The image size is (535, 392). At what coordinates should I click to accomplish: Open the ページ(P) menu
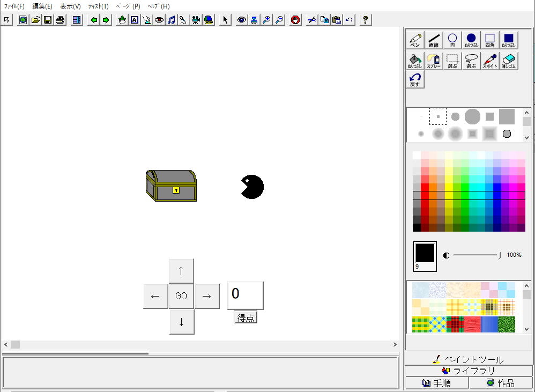click(x=128, y=6)
